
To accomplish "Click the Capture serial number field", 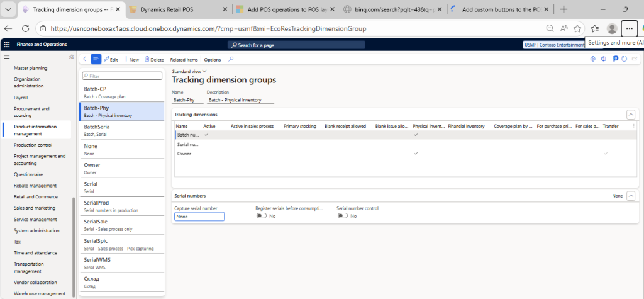I will point(199,216).
